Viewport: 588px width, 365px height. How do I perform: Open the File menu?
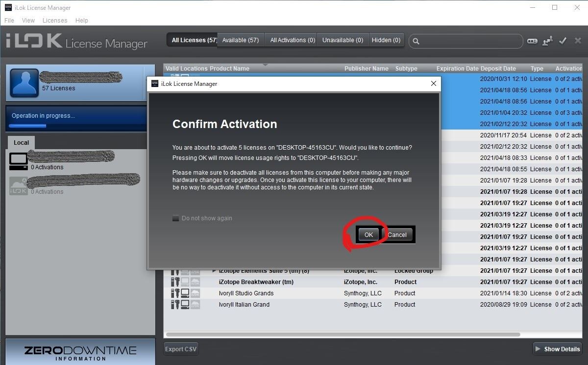[9, 21]
